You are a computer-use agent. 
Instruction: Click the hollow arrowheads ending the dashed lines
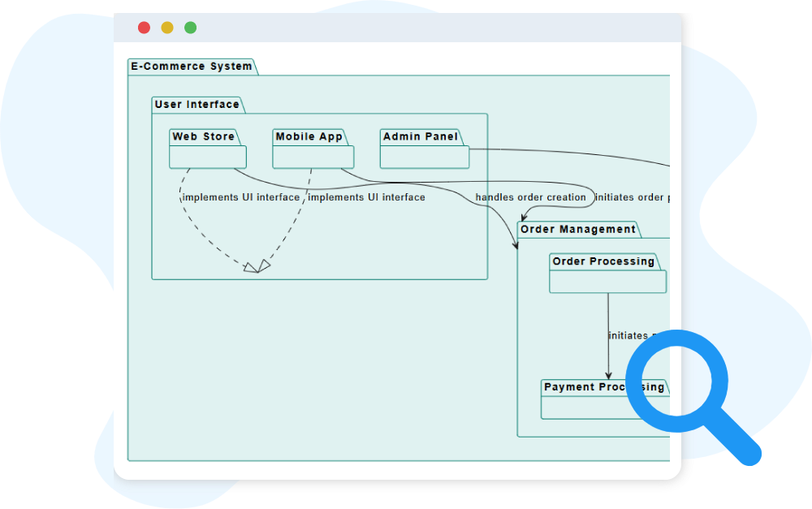pos(257,267)
